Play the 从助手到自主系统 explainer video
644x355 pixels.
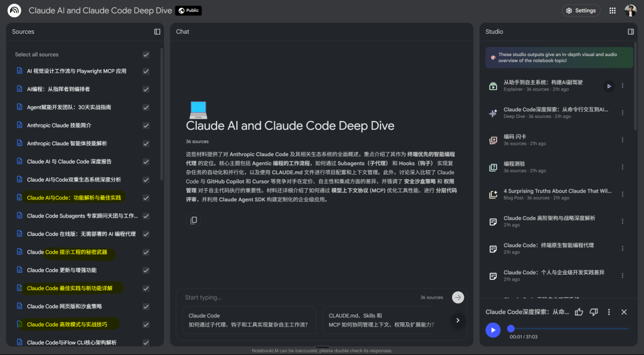coord(609,86)
